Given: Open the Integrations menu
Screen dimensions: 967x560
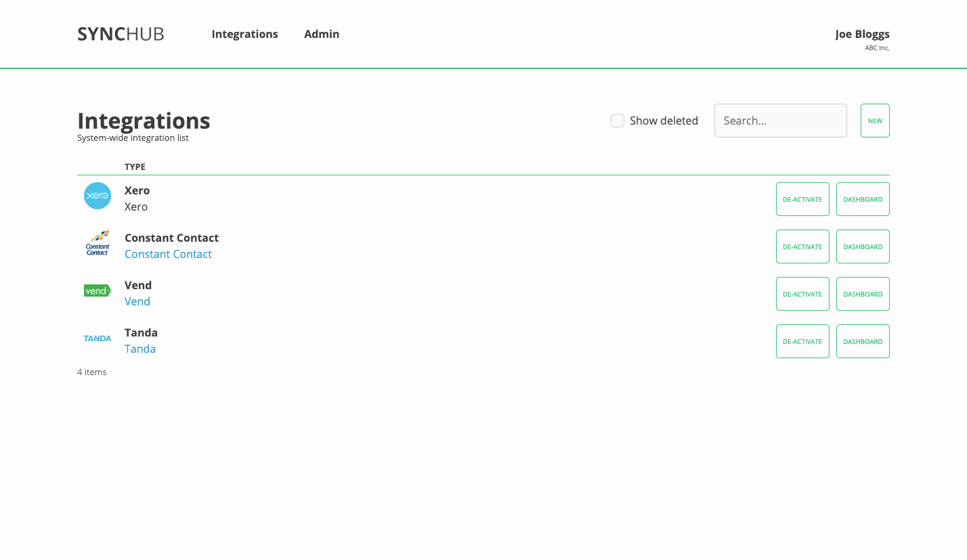Looking at the screenshot, I should (x=244, y=34).
